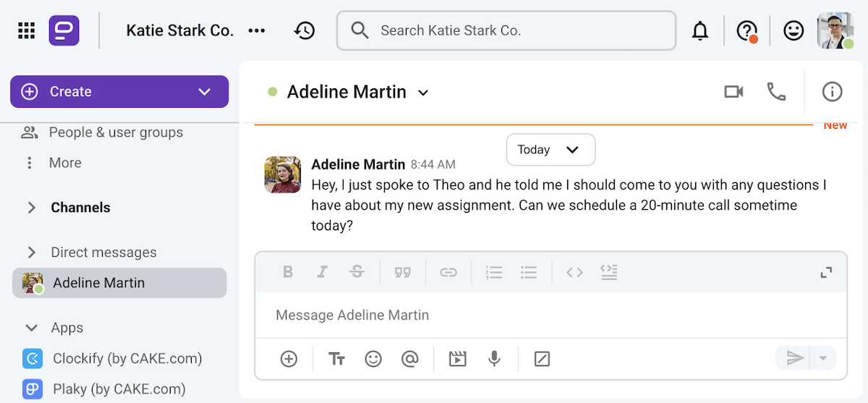Toggle italic formatting

(x=323, y=272)
